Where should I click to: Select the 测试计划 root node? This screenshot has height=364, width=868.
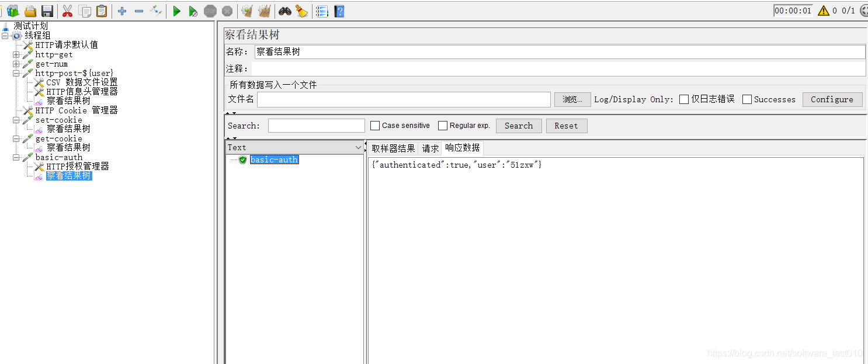tap(31, 26)
